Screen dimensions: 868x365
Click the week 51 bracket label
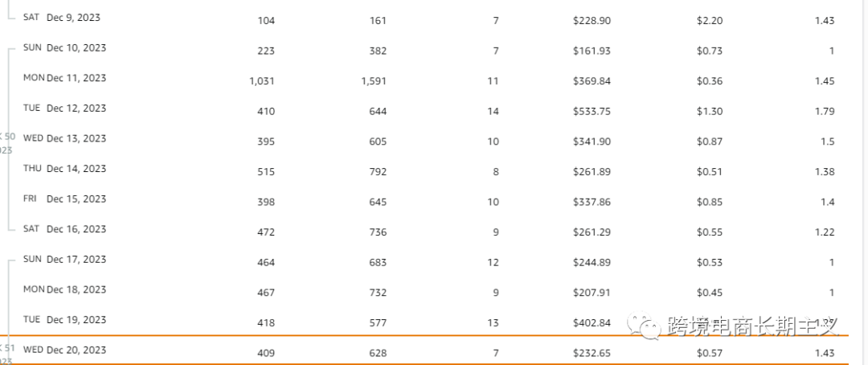(x=8, y=355)
